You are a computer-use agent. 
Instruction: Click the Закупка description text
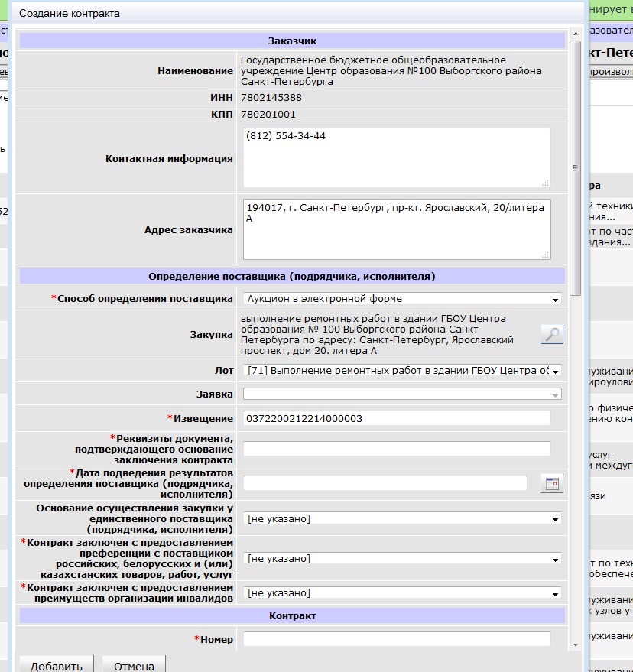(x=377, y=335)
